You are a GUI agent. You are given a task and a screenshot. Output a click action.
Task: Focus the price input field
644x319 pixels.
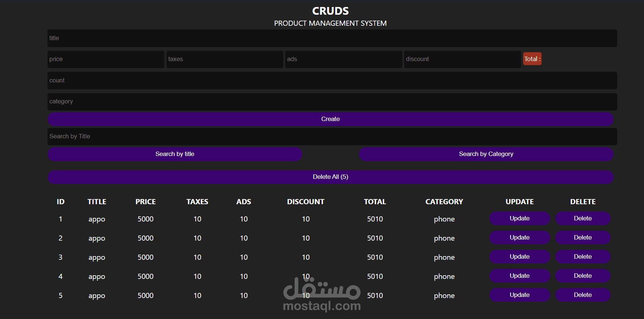coord(106,59)
